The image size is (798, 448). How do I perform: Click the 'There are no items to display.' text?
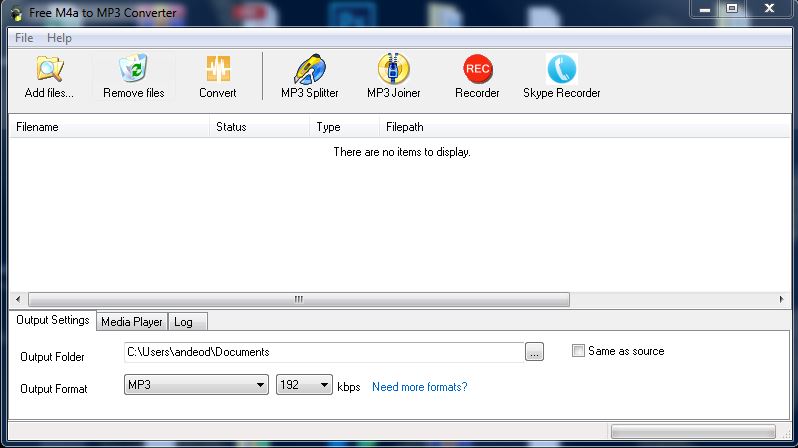point(402,152)
